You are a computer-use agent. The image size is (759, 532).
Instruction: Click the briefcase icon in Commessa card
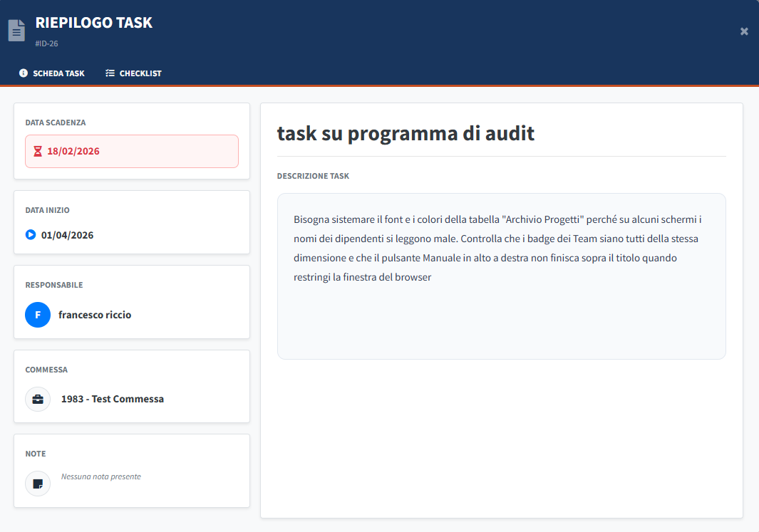click(x=38, y=400)
